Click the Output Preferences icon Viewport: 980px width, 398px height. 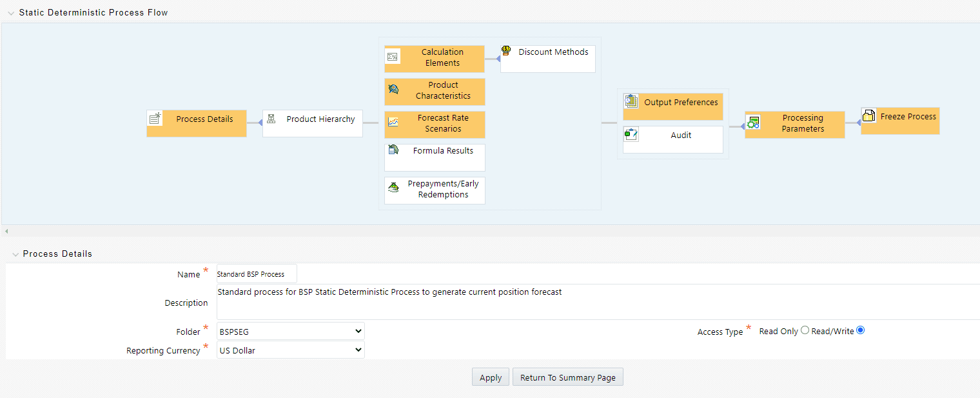(x=631, y=101)
